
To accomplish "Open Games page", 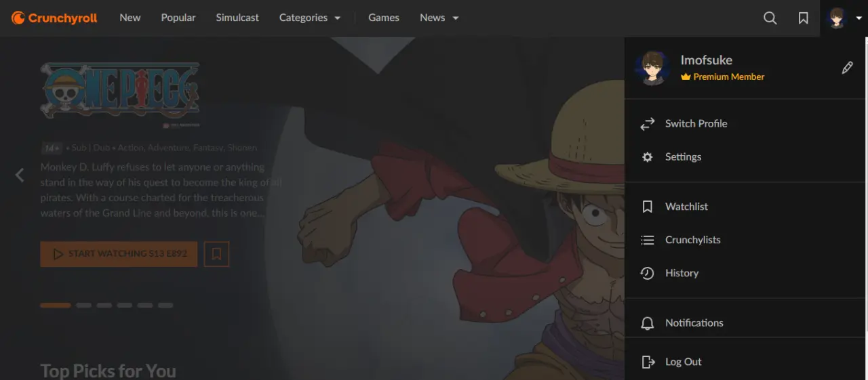I will pyautogui.click(x=384, y=18).
